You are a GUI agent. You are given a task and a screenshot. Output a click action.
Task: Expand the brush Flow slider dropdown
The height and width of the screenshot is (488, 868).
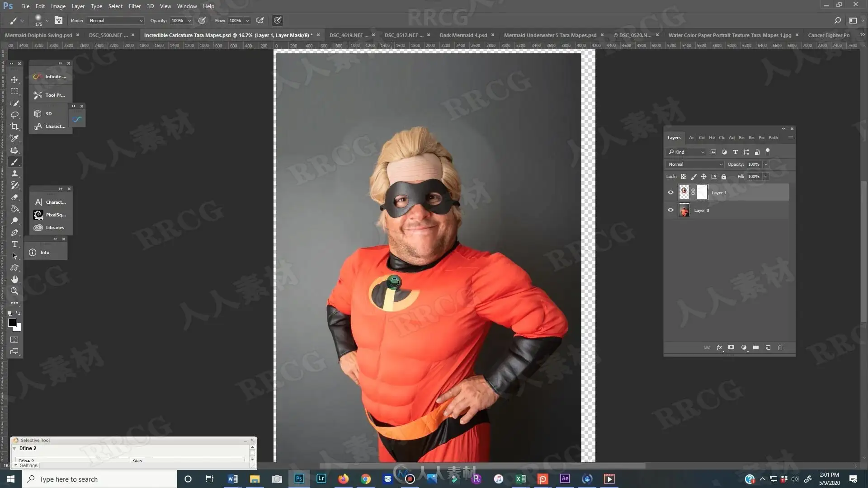247,20
